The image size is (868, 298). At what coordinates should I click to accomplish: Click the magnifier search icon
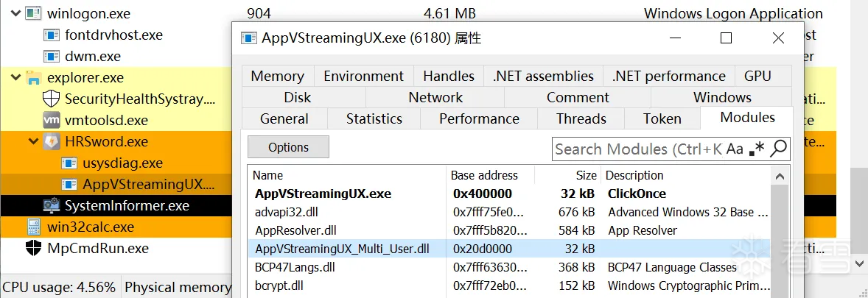click(x=778, y=149)
